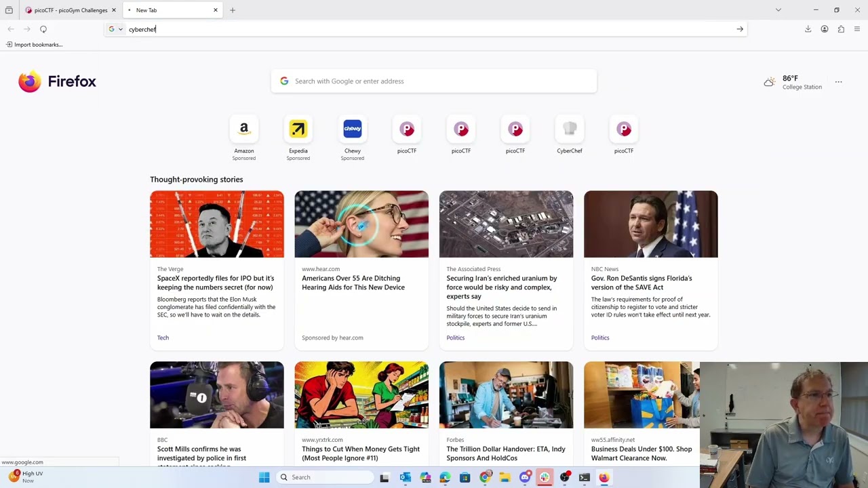Open a new tab with the plus button
Viewport: 868px width, 488px height.
coord(233,10)
